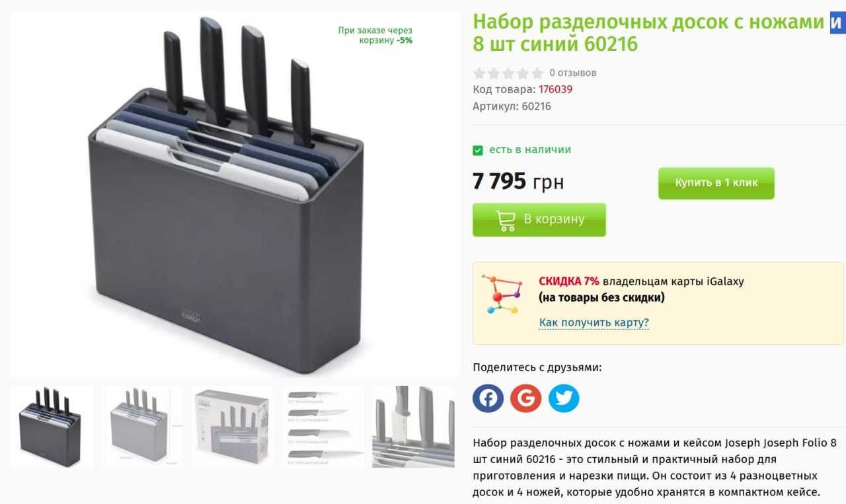Select the first dark knife block thumbnail

52,427
